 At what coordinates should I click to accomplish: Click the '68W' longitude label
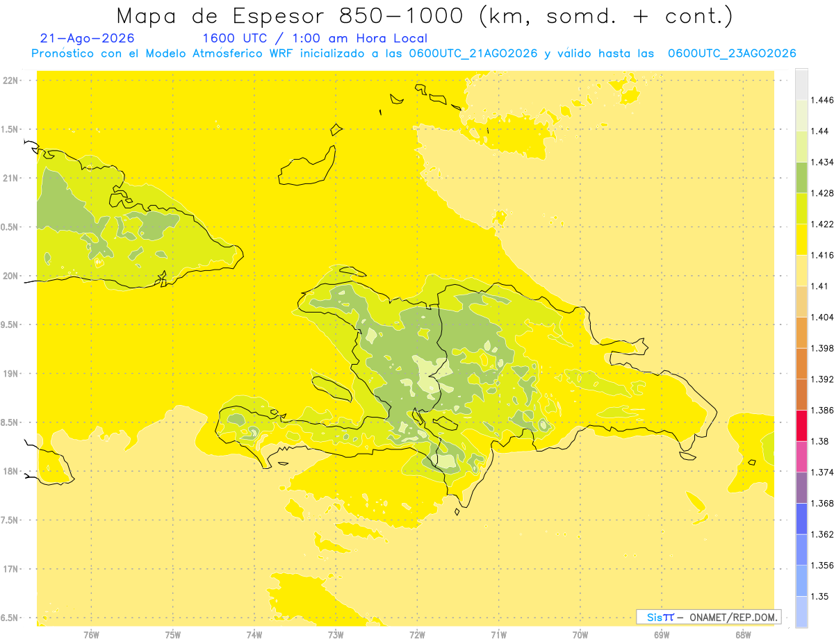click(743, 636)
